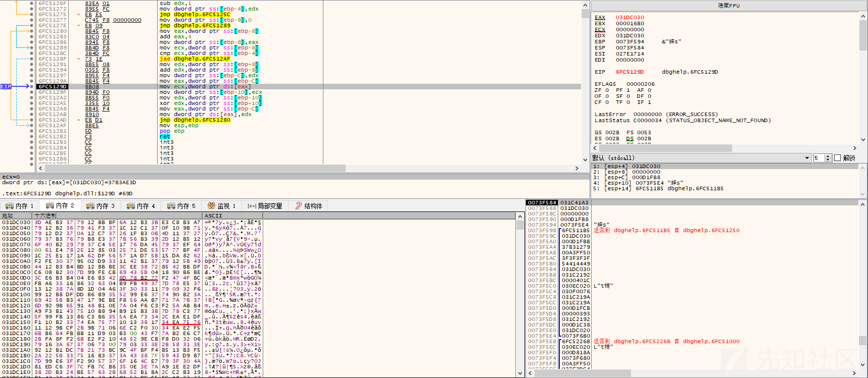The width and height of the screenshot is (868, 378).
Task: Select dump row at address 031DC150
Action: [258, 322]
